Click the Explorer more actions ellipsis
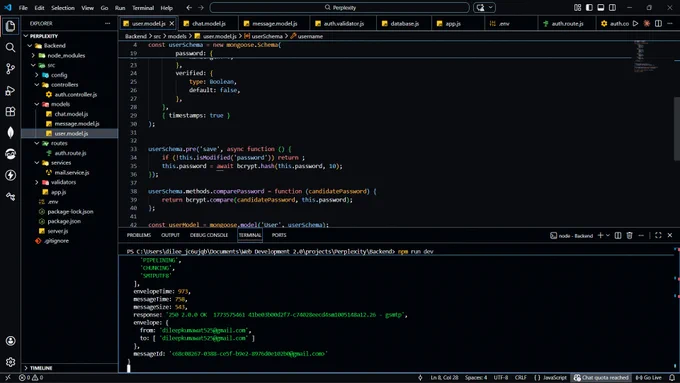This screenshot has width=680, height=383. 108,23
